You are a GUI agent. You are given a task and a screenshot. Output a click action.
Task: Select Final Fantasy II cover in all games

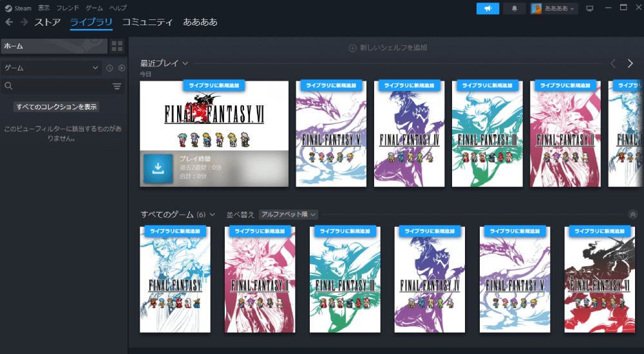coord(260,280)
